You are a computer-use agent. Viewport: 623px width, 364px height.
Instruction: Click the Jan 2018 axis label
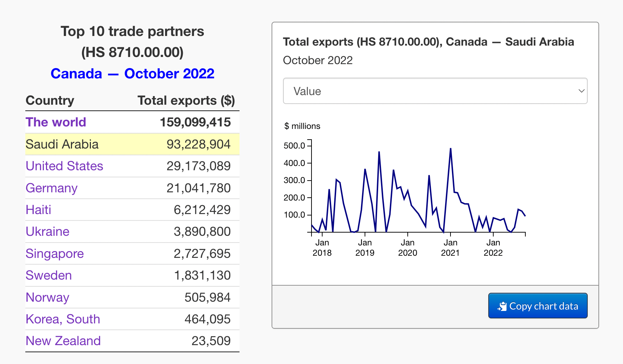coord(322,248)
